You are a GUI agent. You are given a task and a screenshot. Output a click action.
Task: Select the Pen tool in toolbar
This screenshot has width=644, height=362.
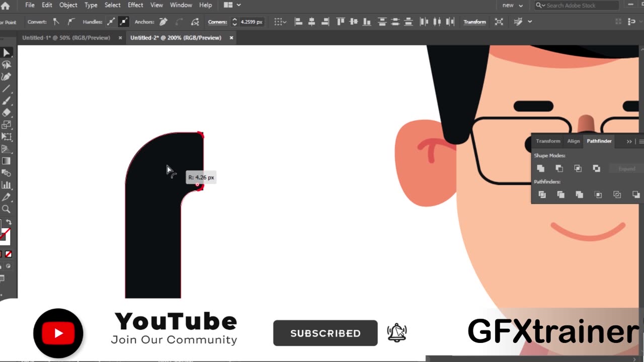7,77
